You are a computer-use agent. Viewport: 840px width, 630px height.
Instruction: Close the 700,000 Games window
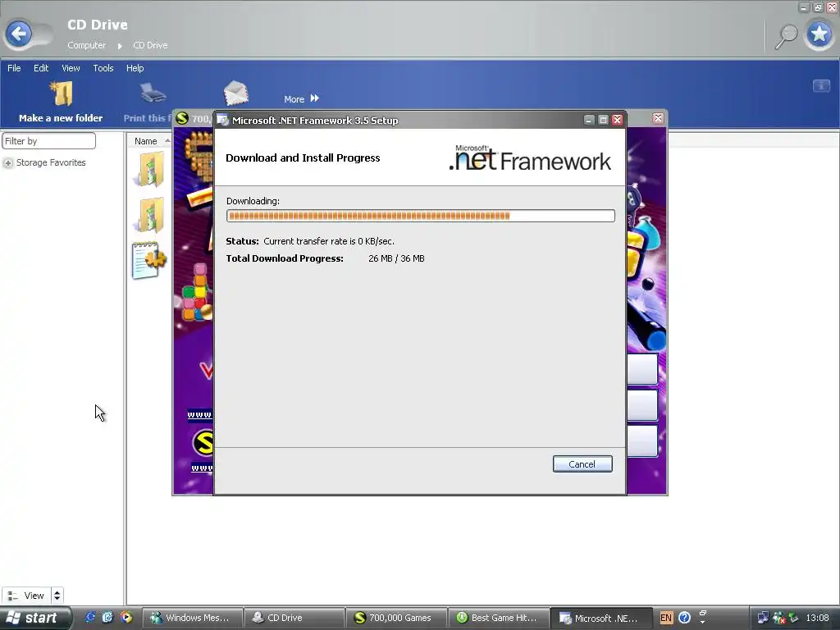pyautogui.click(x=659, y=118)
